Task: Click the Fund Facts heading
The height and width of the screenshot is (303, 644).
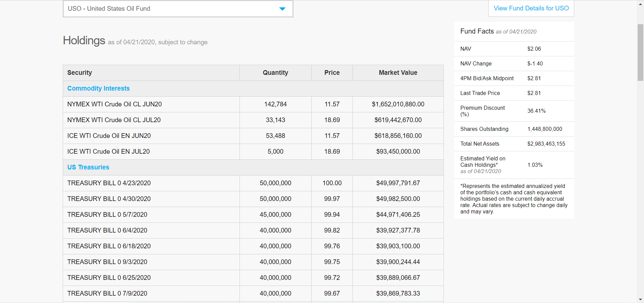Action: pyautogui.click(x=477, y=31)
